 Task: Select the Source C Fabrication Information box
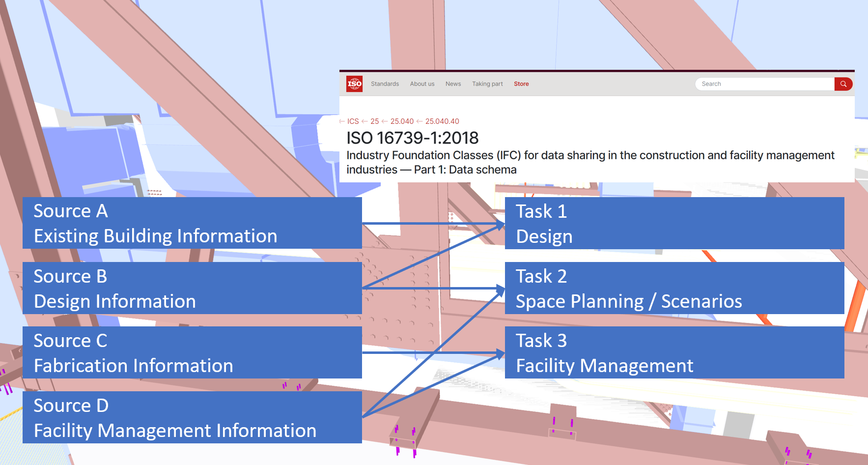pos(193,352)
